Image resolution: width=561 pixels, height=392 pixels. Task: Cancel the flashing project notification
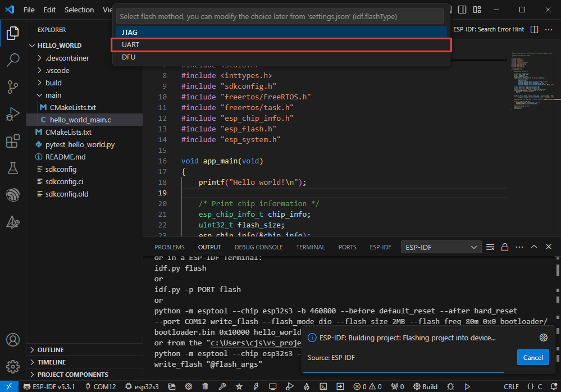tap(532, 357)
